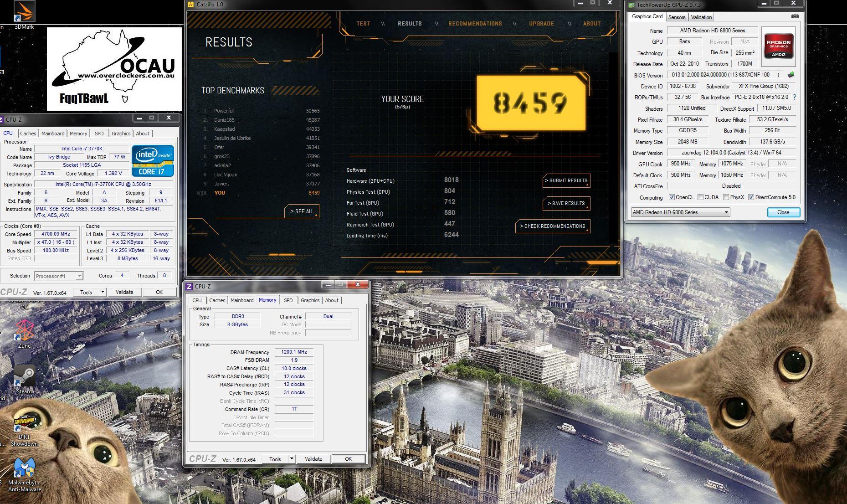Click the Catzilla title bar icon
The height and width of the screenshot is (504, 847).
(x=190, y=4)
